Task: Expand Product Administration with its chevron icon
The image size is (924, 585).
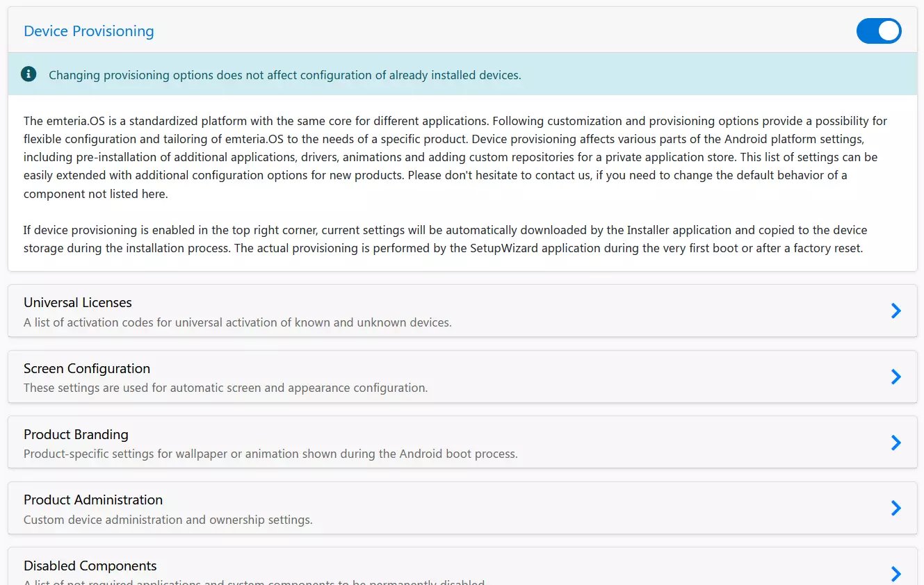Action: pos(896,508)
